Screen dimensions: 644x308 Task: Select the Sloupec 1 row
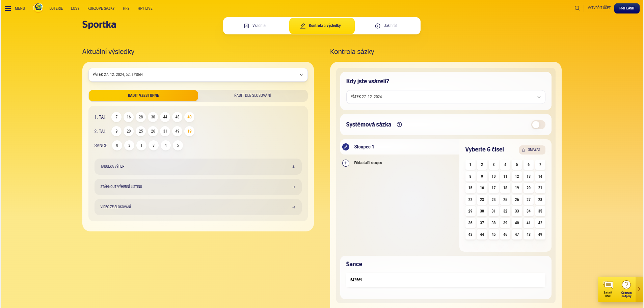click(400, 147)
